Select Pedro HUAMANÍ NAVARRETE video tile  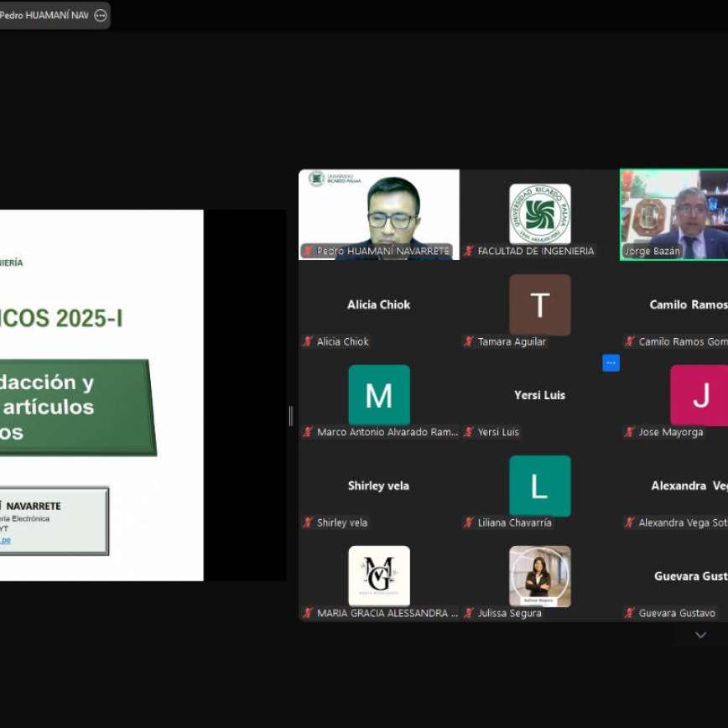click(x=379, y=210)
